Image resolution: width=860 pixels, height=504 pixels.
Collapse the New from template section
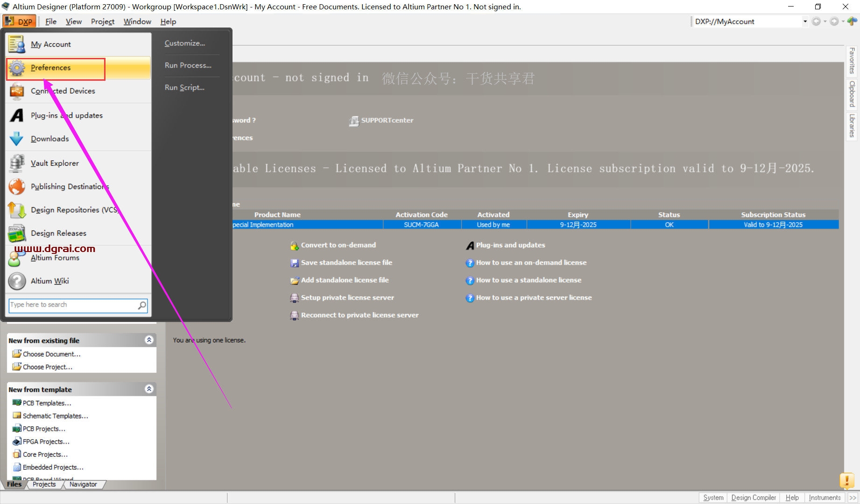(x=149, y=389)
